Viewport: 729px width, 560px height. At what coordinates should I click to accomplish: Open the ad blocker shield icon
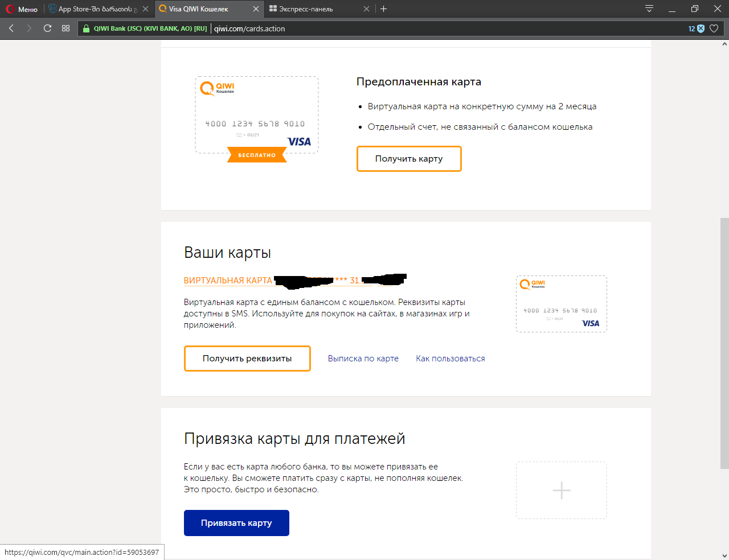(x=701, y=28)
